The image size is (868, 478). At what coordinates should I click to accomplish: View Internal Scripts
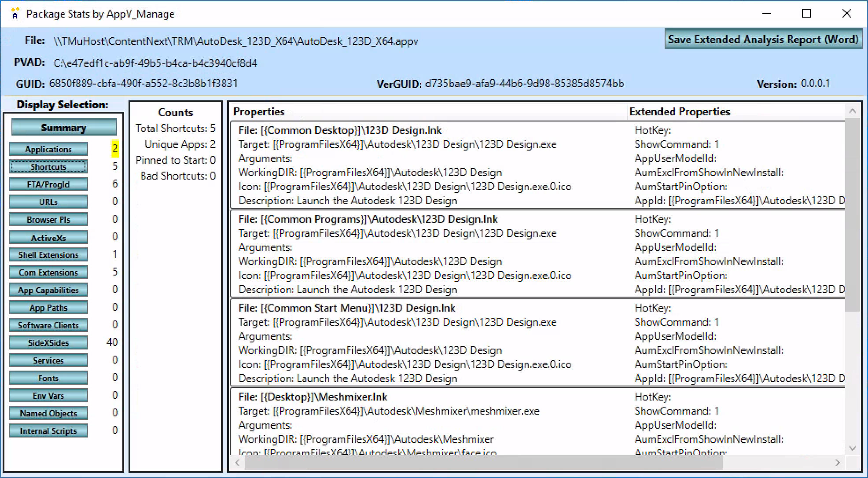click(48, 431)
